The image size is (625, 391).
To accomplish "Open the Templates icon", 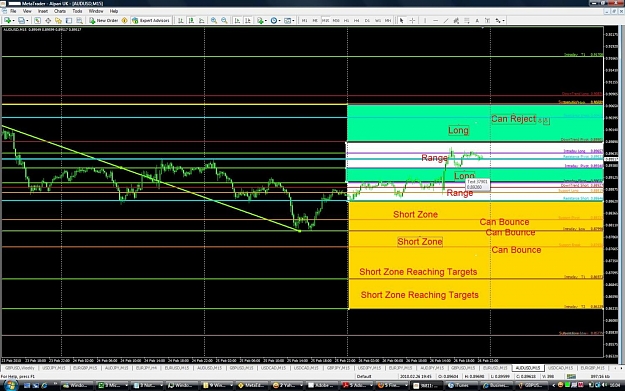I will 287,20.
